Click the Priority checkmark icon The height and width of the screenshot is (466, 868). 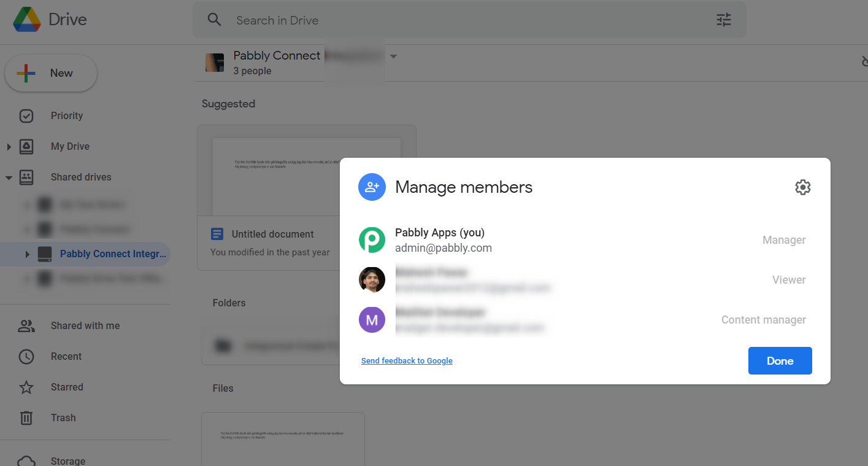point(26,115)
